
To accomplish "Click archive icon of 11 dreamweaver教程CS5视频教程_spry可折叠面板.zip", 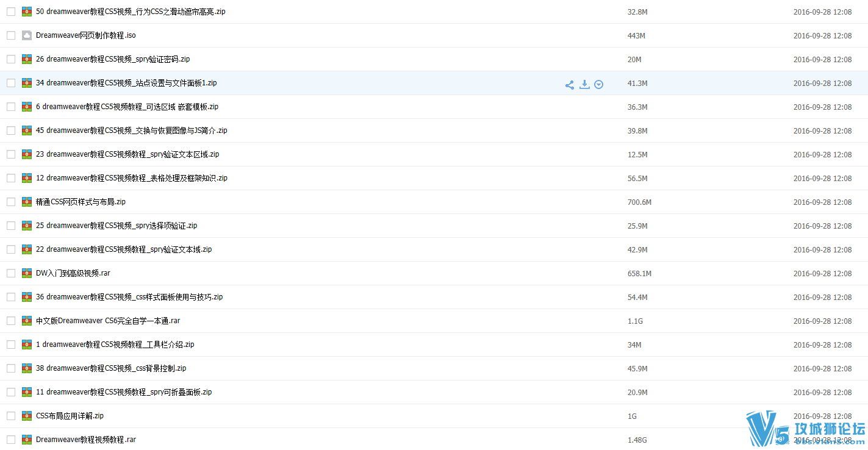I will [27, 392].
